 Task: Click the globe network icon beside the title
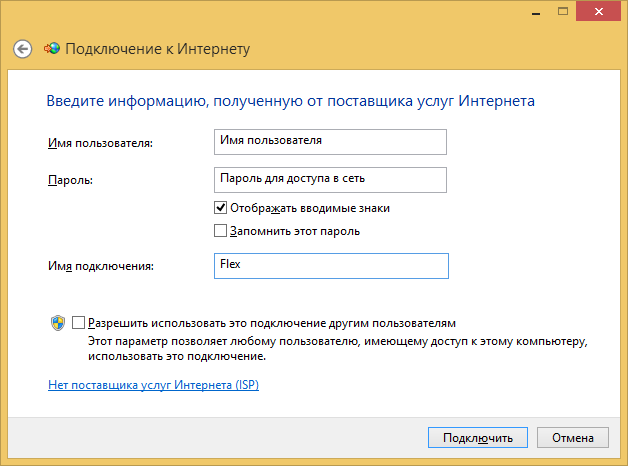coord(52,48)
